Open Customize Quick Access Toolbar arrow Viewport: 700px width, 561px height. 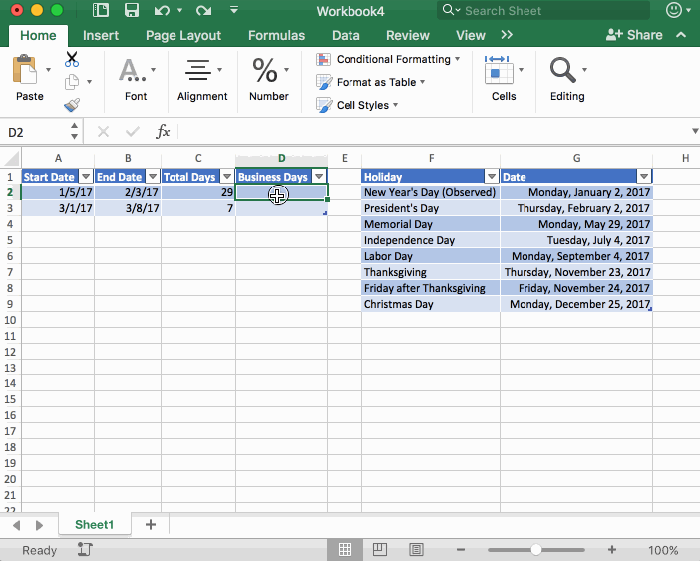click(234, 10)
